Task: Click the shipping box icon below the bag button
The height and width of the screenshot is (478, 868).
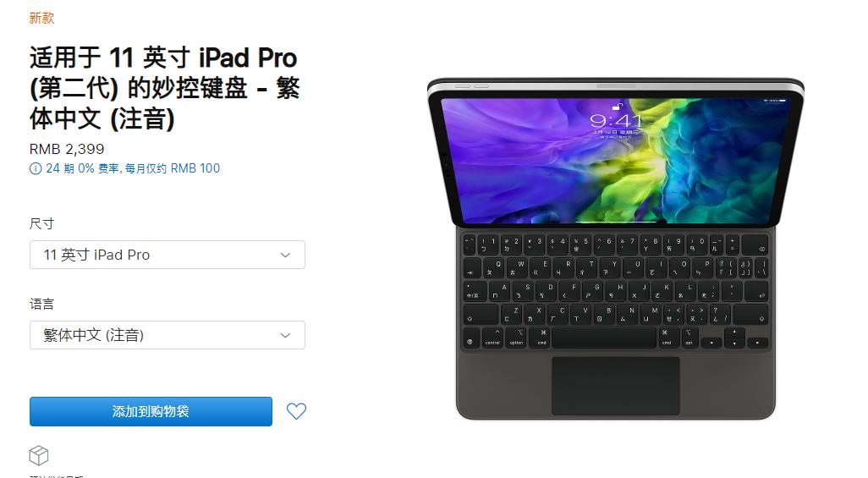Action: coord(39,456)
